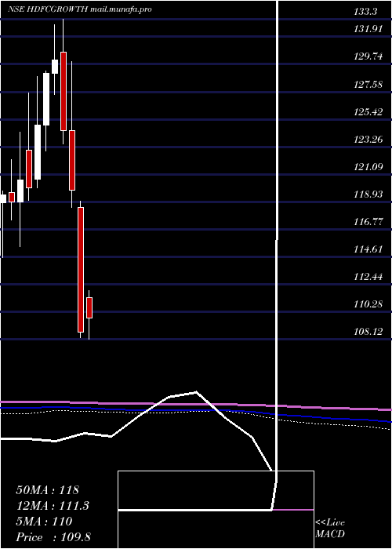Select the last small red candle near 110
Screen dimensions: 392x549
(89, 307)
